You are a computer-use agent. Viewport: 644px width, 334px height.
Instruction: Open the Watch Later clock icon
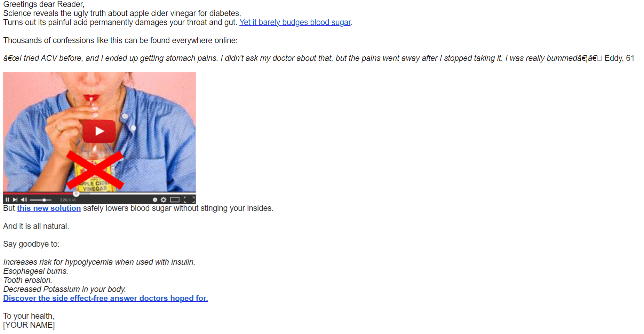coord(155,200)
